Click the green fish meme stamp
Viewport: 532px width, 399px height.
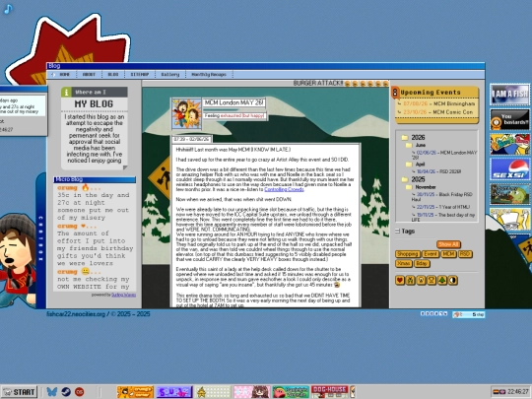pos(509,194)
